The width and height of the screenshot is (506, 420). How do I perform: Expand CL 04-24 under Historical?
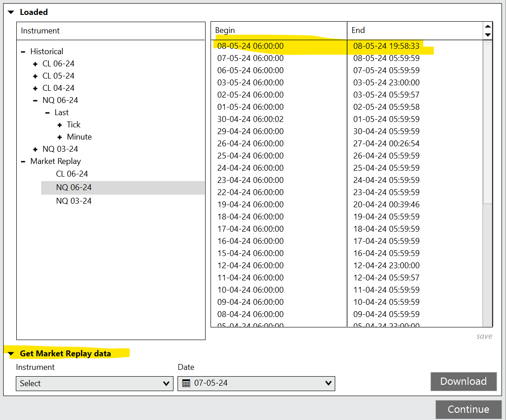coord(35,89)
